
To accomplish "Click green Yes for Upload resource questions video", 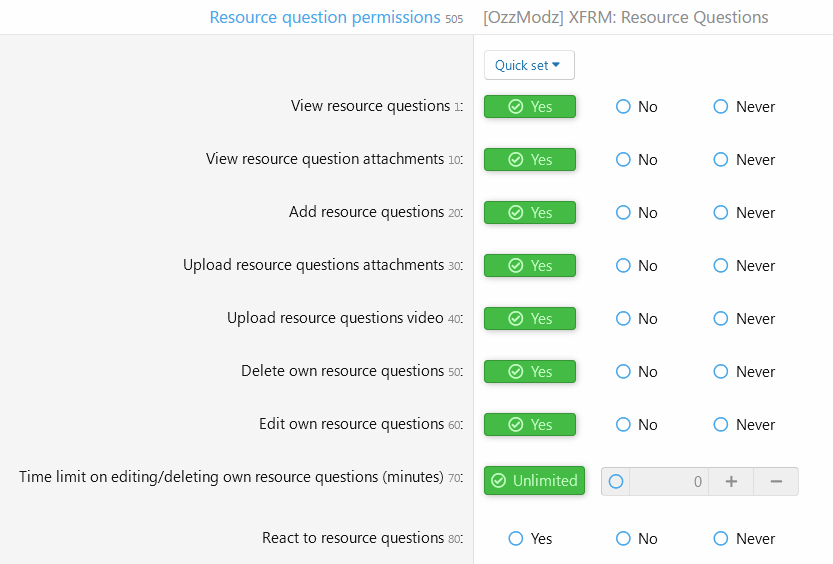I will tap(530, 319).
